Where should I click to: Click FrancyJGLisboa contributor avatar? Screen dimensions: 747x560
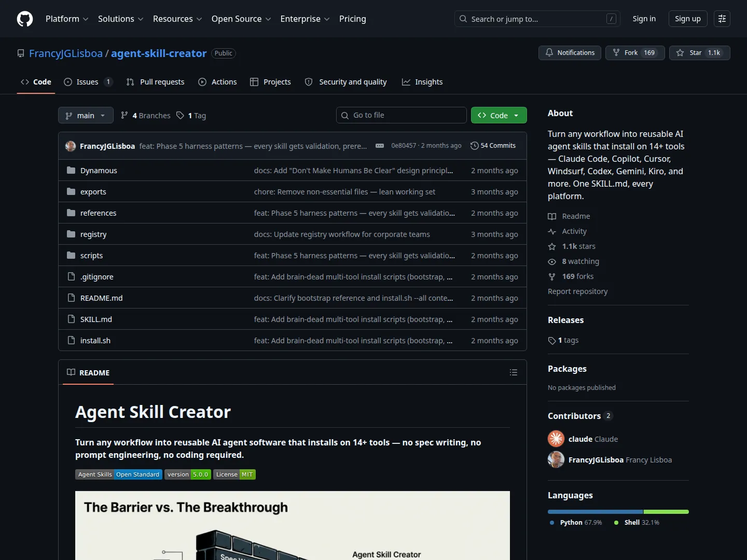(556, 459)
